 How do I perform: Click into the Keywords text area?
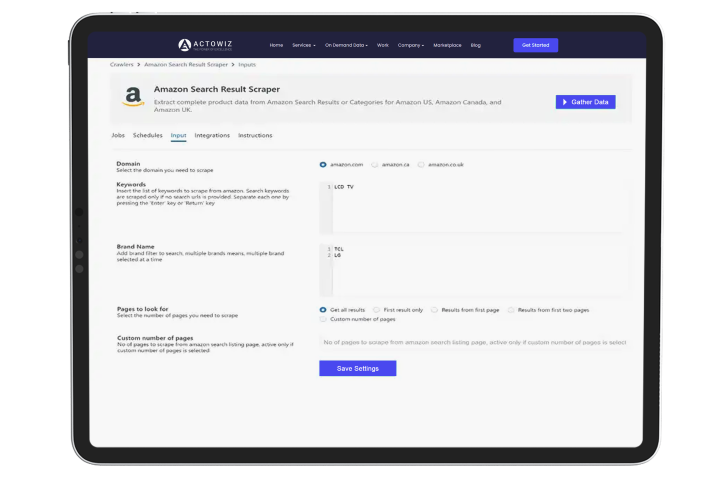tap(473, 208)
